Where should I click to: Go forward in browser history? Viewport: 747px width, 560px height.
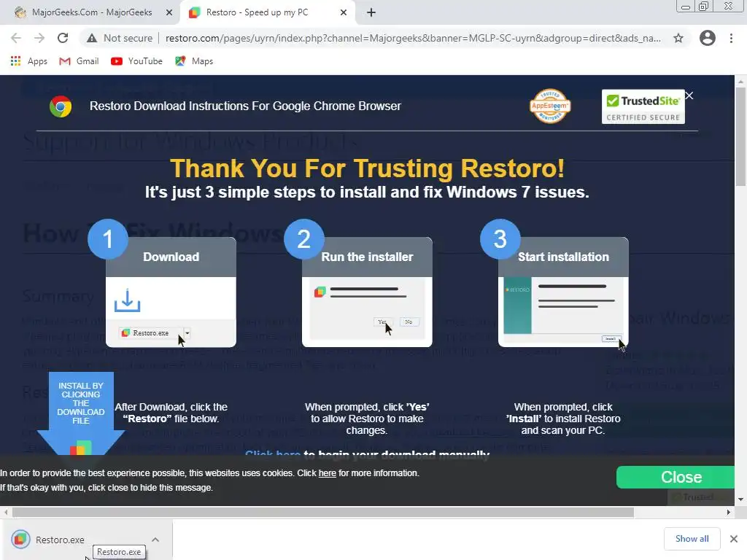click(39, 38)
